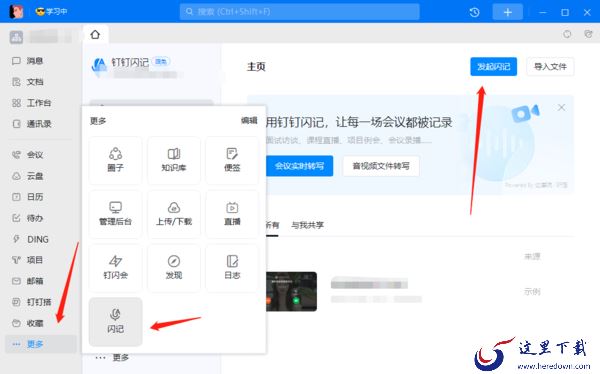The image size is (600, 374).
Task: Click 会议实时转写 button
Action: click(300, 166)
